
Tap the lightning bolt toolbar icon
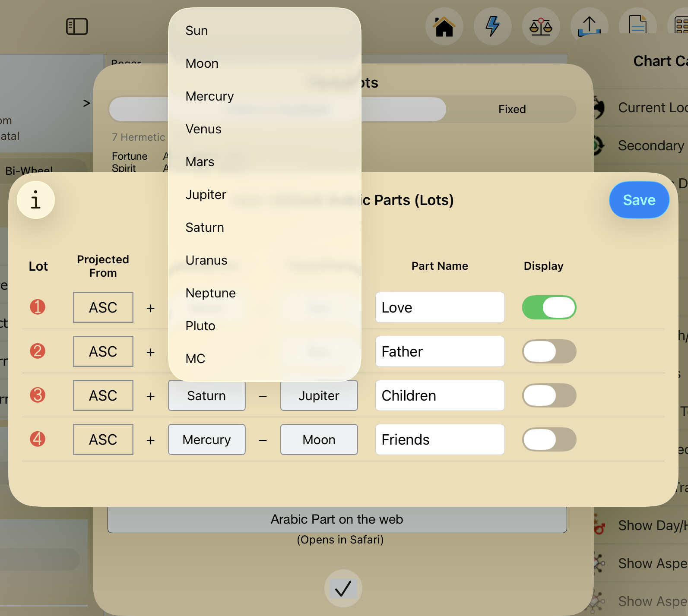pos(493,26)
